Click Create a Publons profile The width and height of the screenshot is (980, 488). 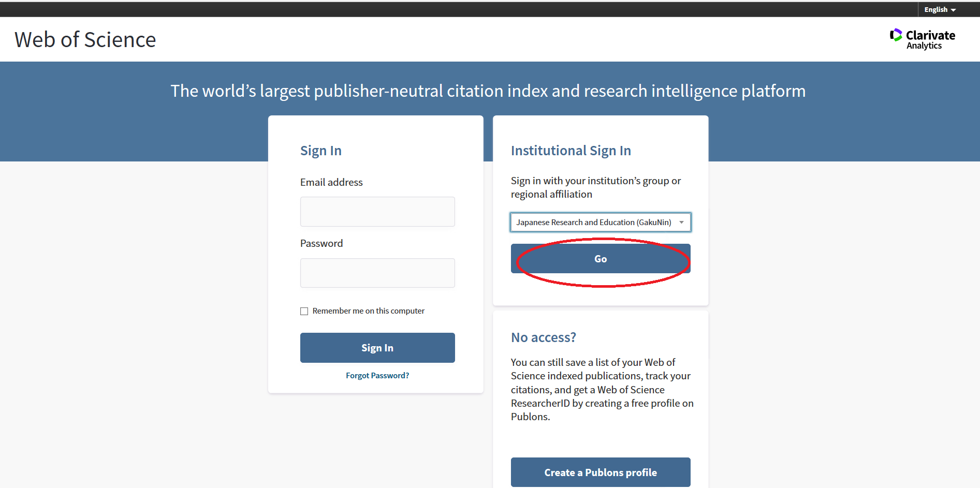click(601, 472)
